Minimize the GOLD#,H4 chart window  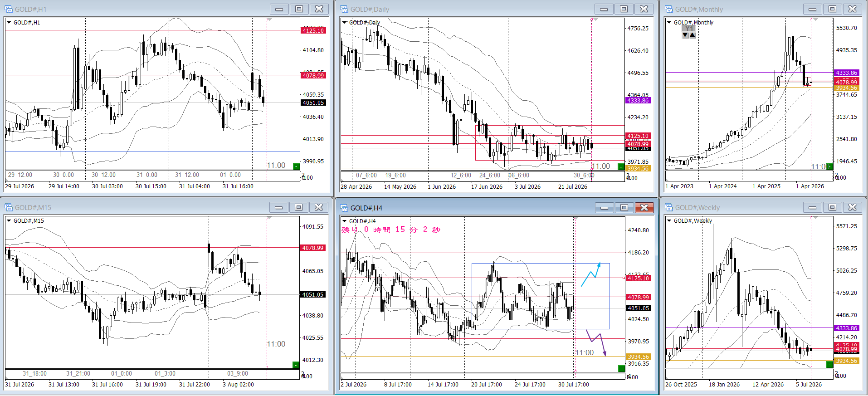click(x=605, y=208)
